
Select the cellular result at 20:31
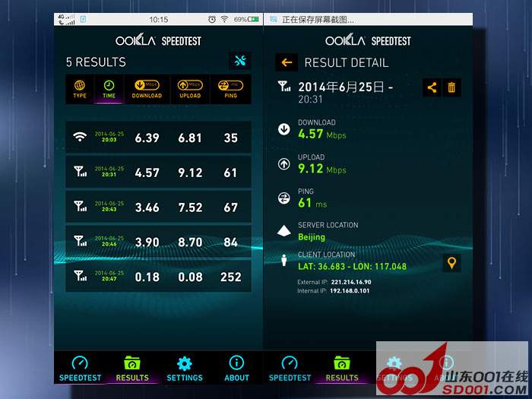(158, 172)
